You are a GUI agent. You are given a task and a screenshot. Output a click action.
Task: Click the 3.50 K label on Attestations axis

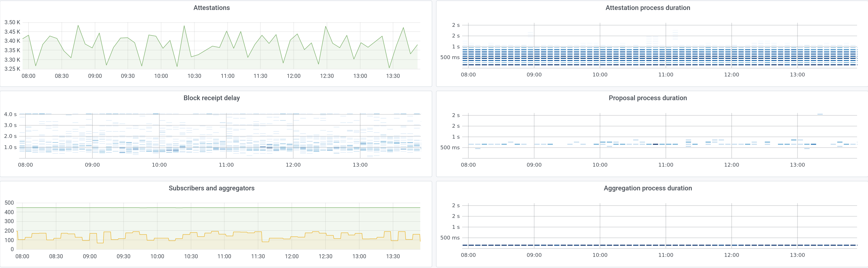(x=12, y=23)
